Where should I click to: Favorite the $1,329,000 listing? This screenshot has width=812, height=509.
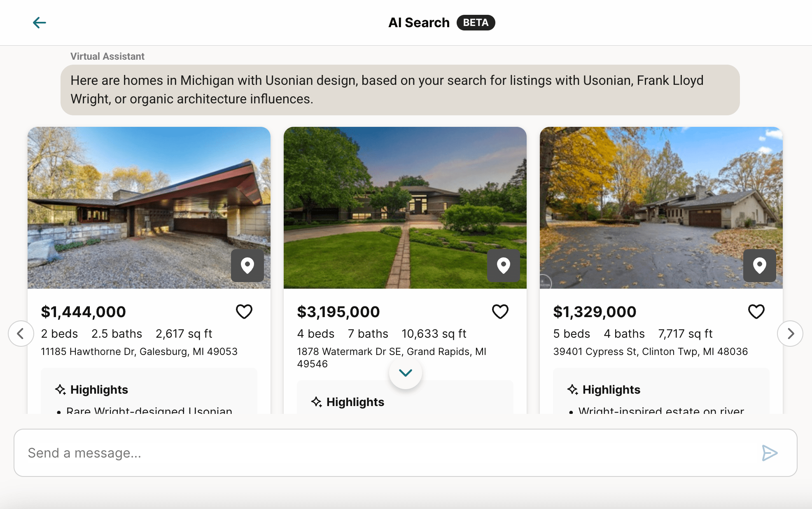756,312
